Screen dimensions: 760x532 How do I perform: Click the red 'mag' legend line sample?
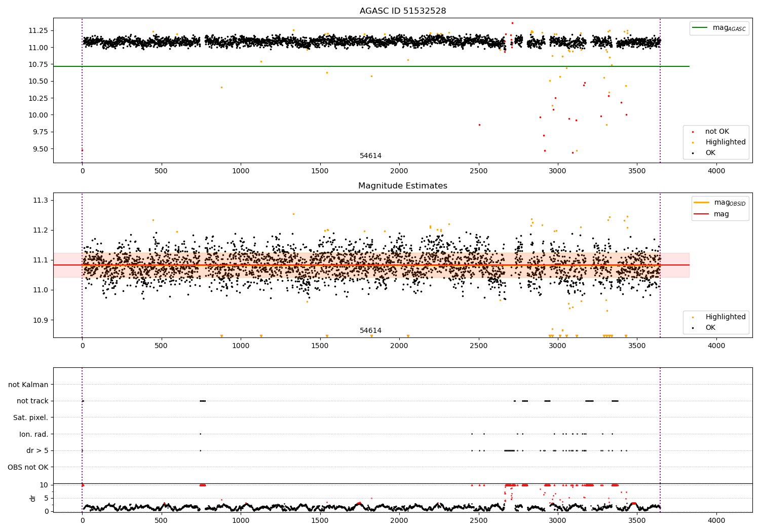coord(702,214)
